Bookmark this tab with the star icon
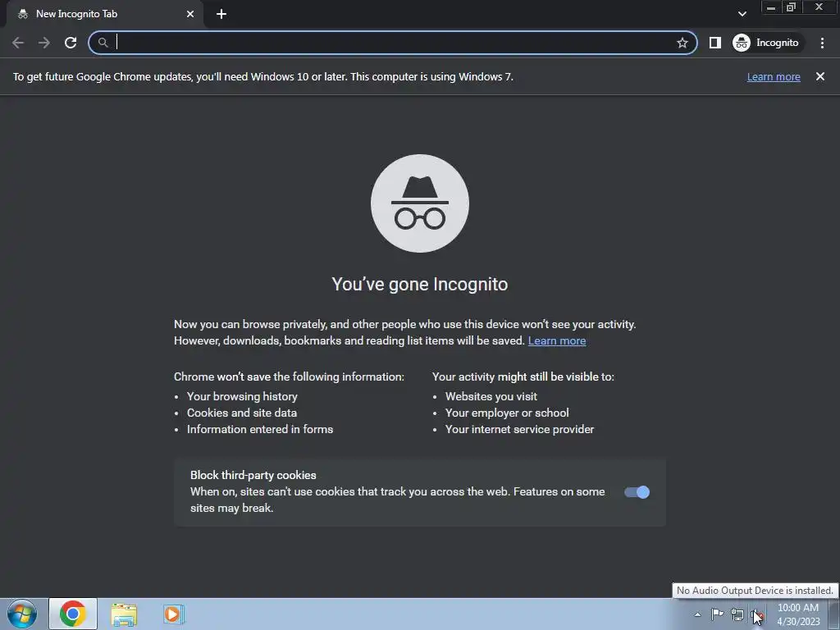Screen dimensions: 840x630 pyautogui.click(x=682, y=43)
